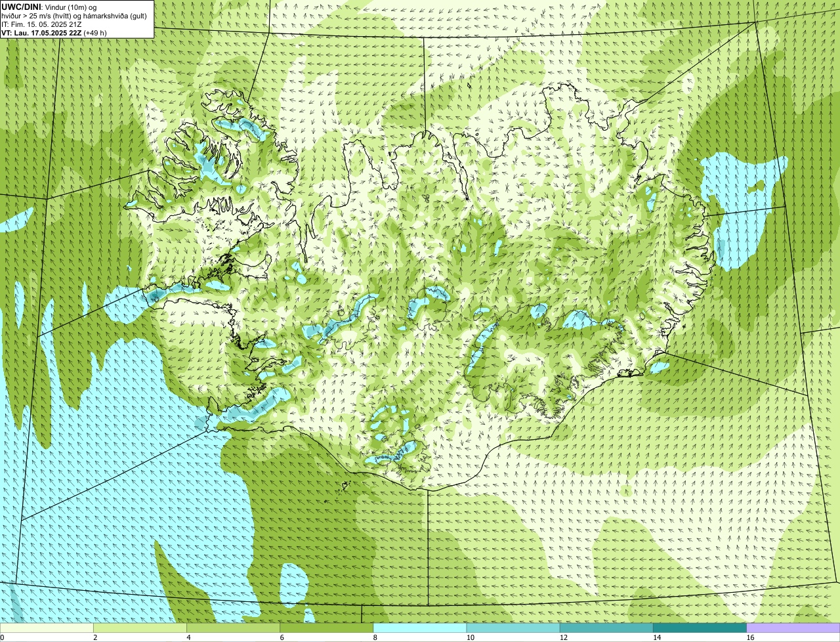Click the '10' label under the colour scale

pyautogui.click(x=470, y=637)
